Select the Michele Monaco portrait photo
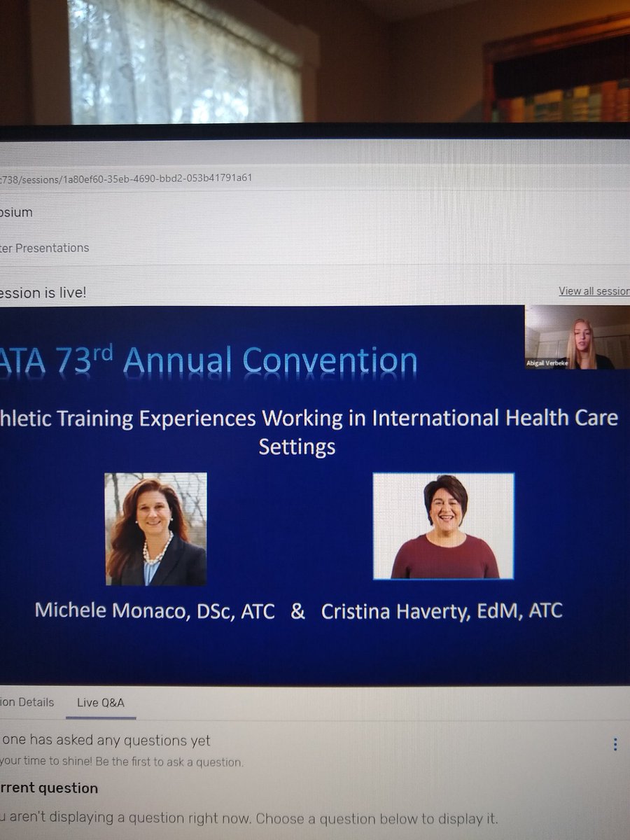630x840 pixels. pos(156,528)
